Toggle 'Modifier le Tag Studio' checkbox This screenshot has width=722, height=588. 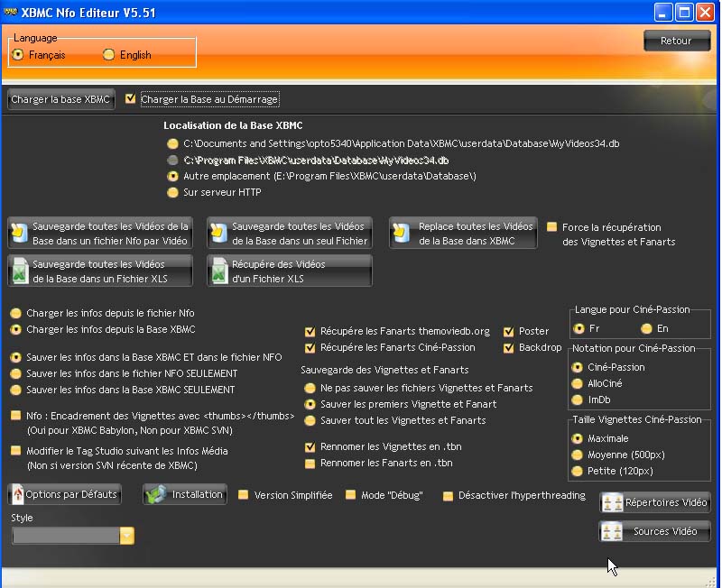tap(15, 450)
